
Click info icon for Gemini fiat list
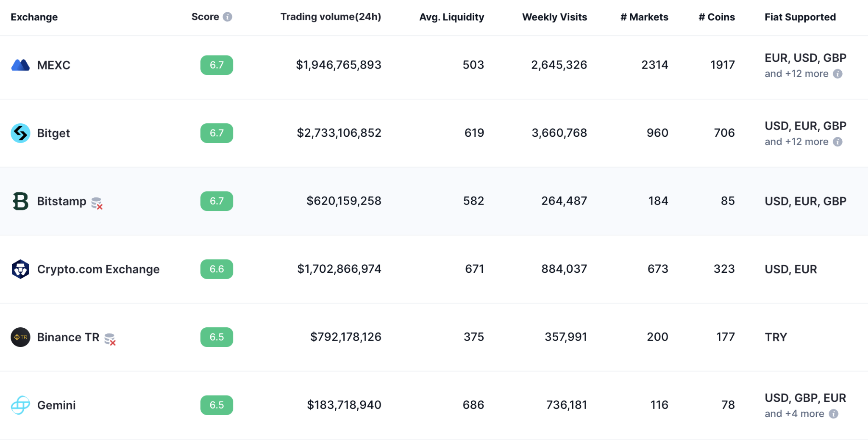point(833,414)
